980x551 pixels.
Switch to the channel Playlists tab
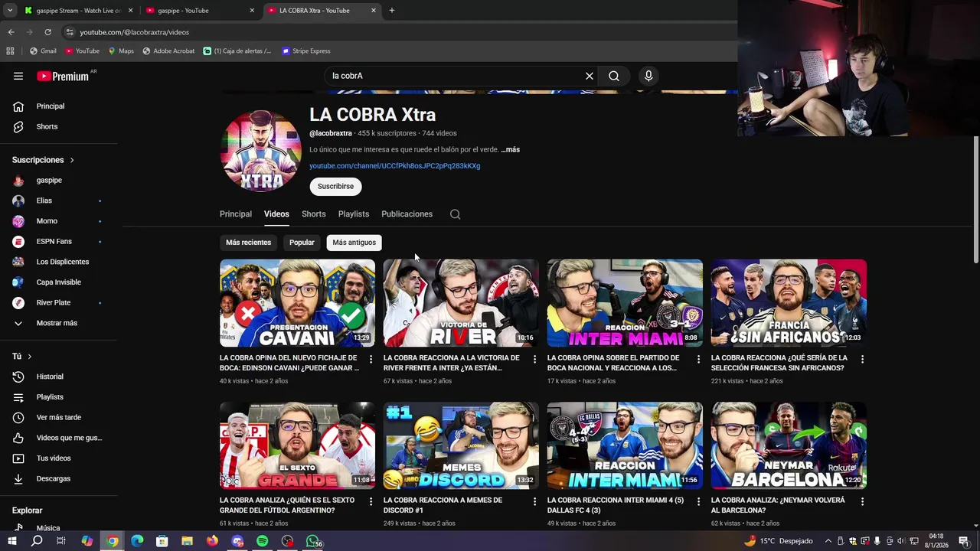(x=354, y=214)
